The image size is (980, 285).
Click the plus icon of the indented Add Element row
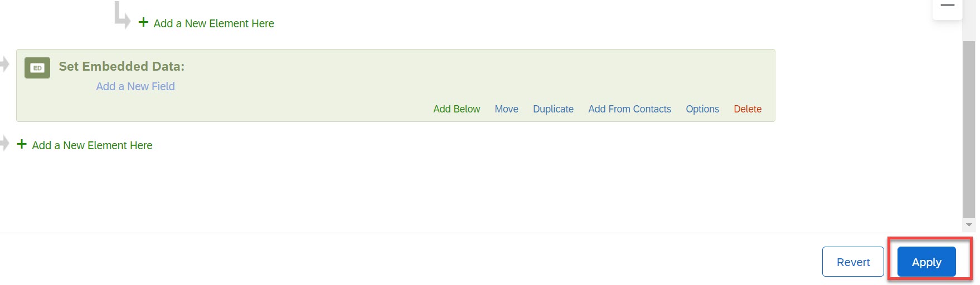(143, 22)
